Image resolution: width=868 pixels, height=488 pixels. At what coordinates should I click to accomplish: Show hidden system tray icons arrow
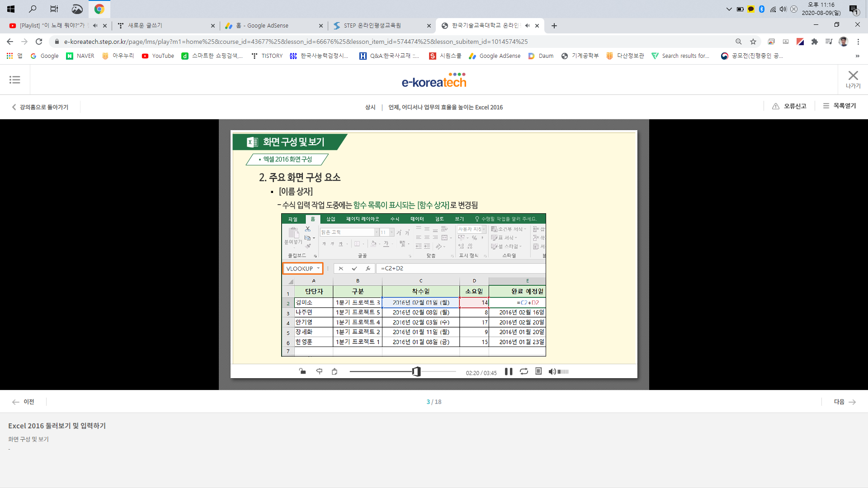729,9
